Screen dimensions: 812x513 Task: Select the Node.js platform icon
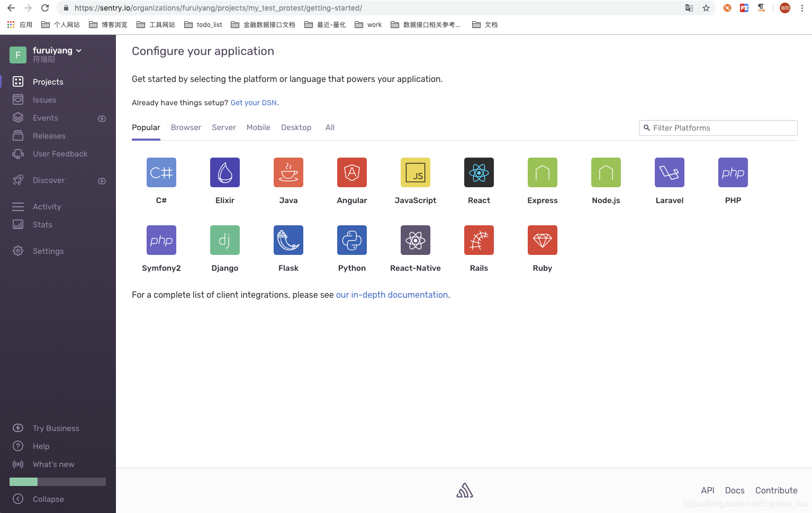tap(606, 172)
